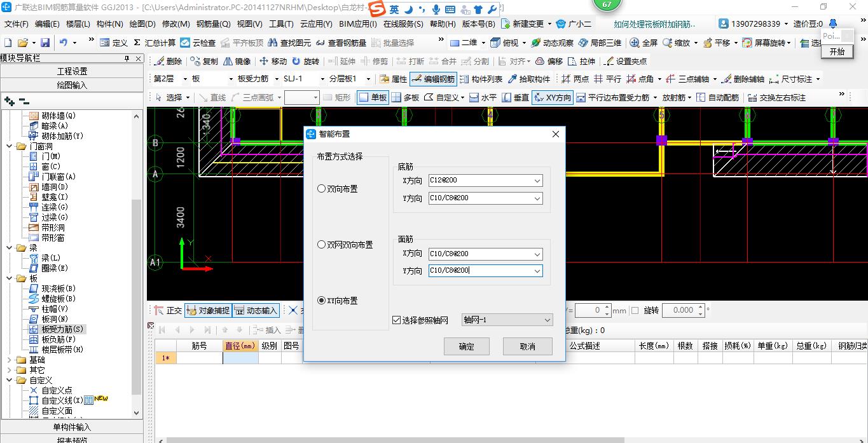Toggle 对象捕捉 object snap

[x=208, y=310]
